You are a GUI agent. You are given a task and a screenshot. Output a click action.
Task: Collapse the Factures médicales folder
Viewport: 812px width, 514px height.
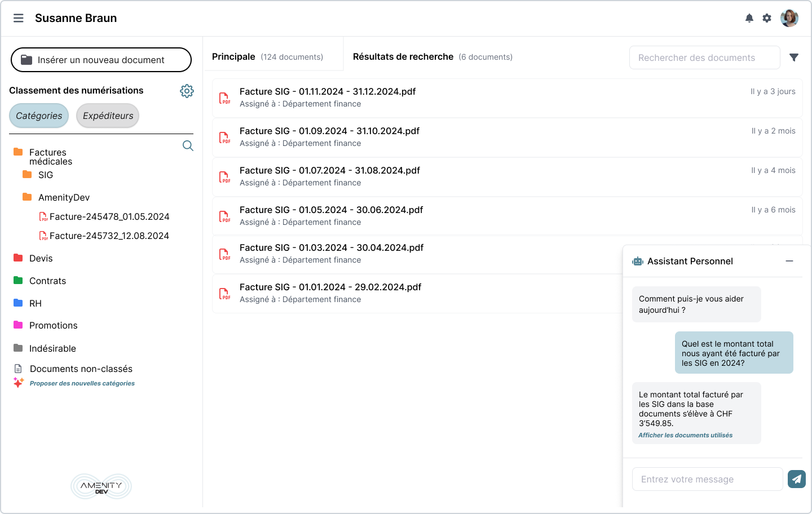[18, 152]
